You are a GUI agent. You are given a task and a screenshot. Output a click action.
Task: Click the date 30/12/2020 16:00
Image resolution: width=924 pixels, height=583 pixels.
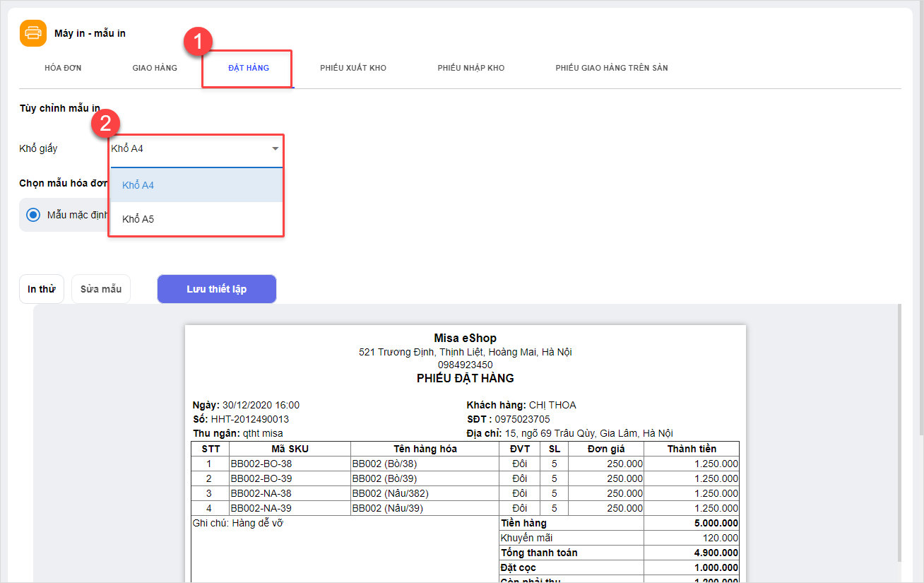(x=261, y=405)
